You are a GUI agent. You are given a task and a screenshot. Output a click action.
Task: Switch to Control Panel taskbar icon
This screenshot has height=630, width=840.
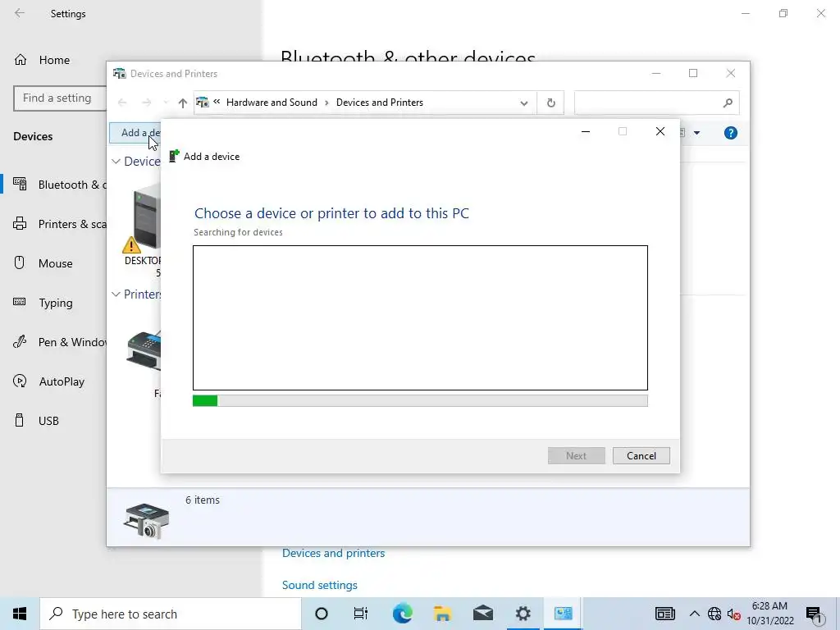tap(563, 614)
